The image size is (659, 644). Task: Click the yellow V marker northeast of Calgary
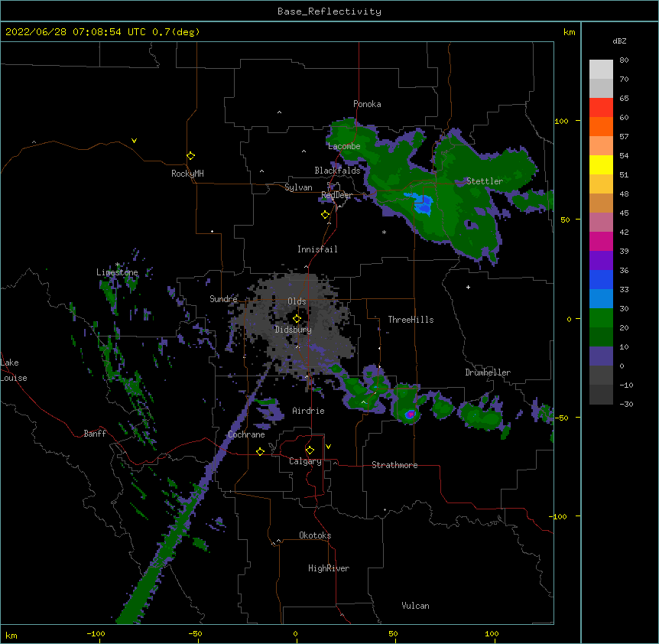point(328,447)
